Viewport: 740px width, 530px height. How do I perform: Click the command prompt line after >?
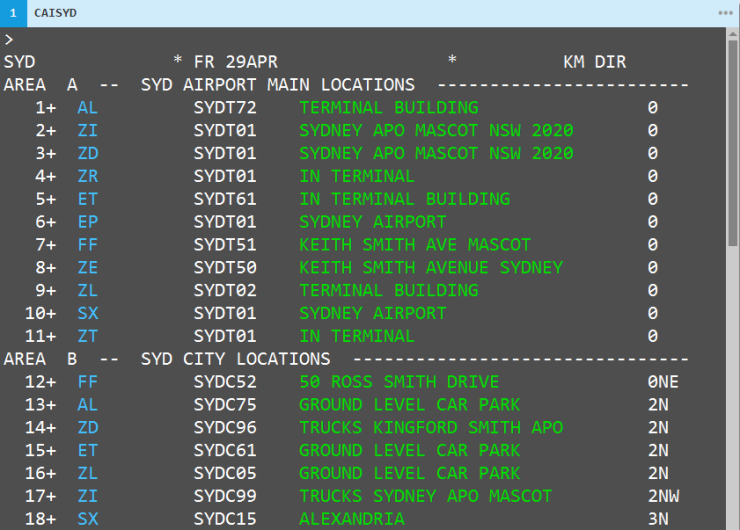pos(363,39)
